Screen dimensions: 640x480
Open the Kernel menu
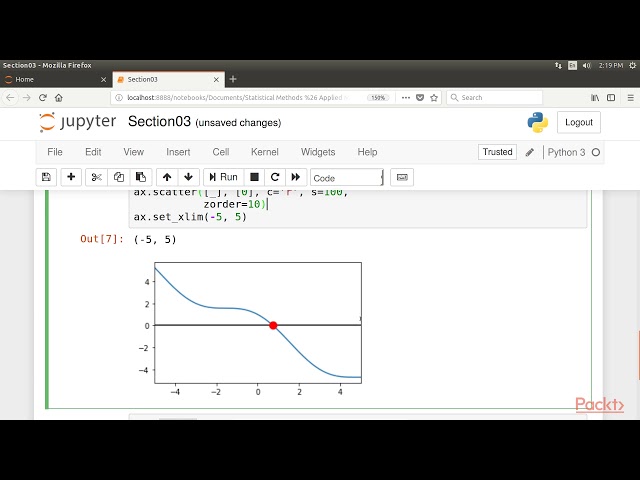[264, 152]
